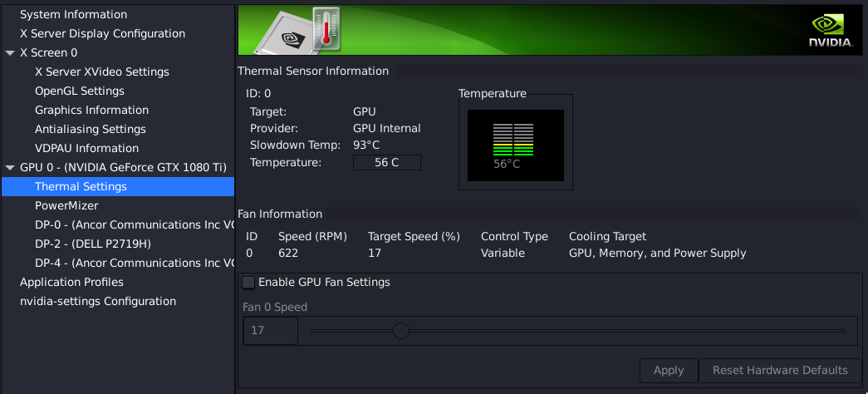Select X Server Display Configuration
868x394 pixels.
(x=102, y=34)
